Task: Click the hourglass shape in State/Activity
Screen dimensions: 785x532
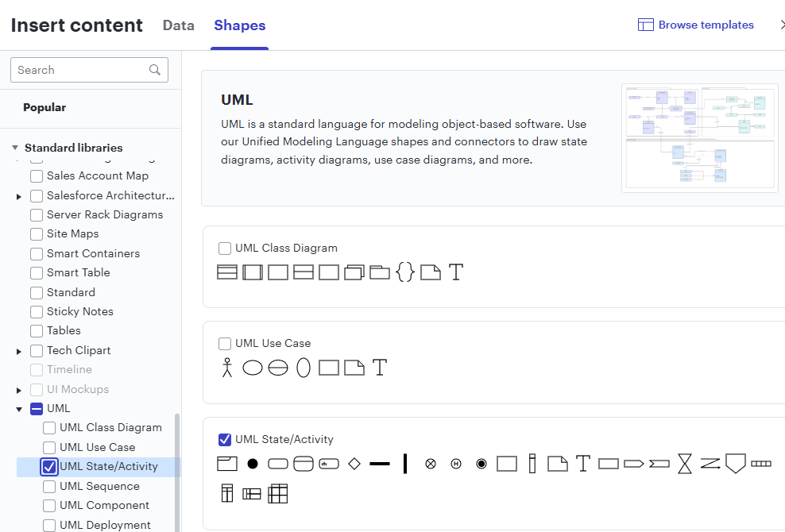Action: 685,464
